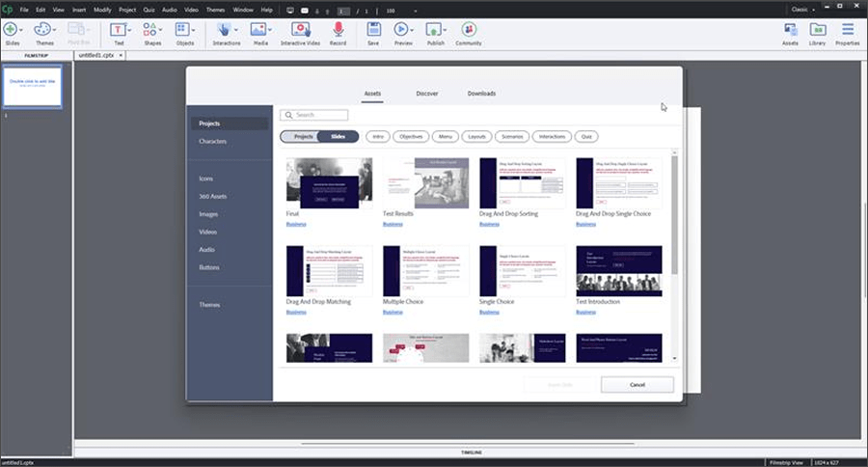Select the Test Introduction slide thumbnail
The image size is (868, 467).
619,271
